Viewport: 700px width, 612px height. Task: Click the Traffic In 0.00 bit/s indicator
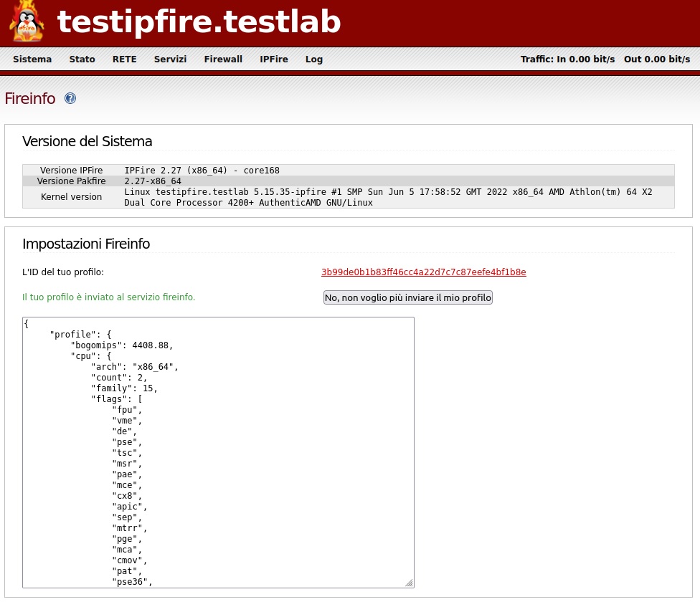567,59
